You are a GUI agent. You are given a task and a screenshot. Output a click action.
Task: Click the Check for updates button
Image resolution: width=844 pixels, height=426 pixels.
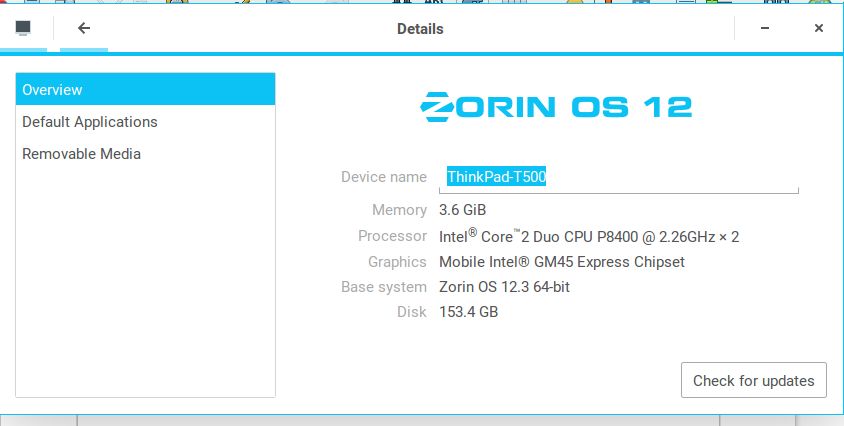coord(753,380)
